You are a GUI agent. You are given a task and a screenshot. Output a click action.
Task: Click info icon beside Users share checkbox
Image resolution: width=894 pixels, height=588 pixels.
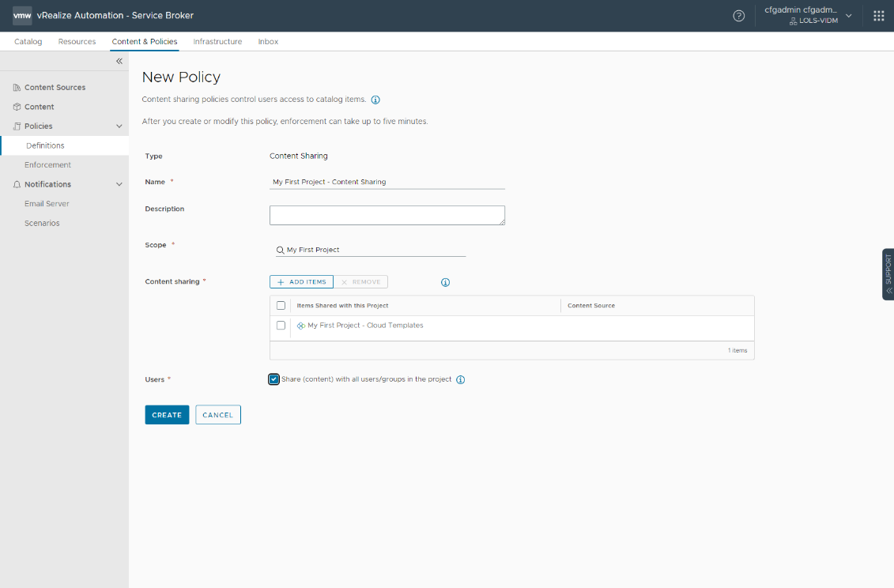pyautogui.click(x=460, y=380)
